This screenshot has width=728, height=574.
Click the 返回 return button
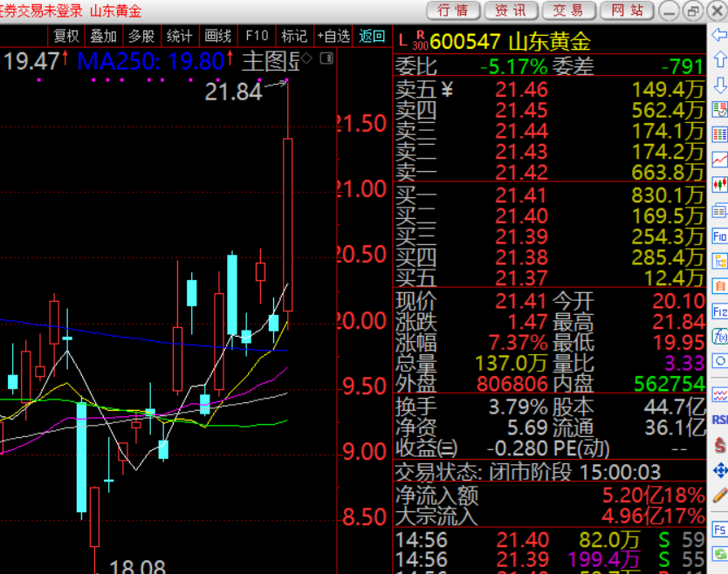(x=372, y=36)
